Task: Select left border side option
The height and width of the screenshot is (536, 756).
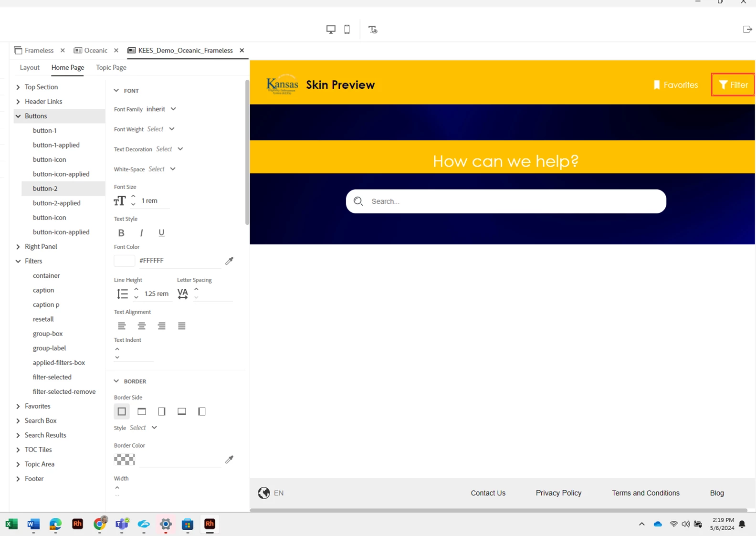Action: 202,411
